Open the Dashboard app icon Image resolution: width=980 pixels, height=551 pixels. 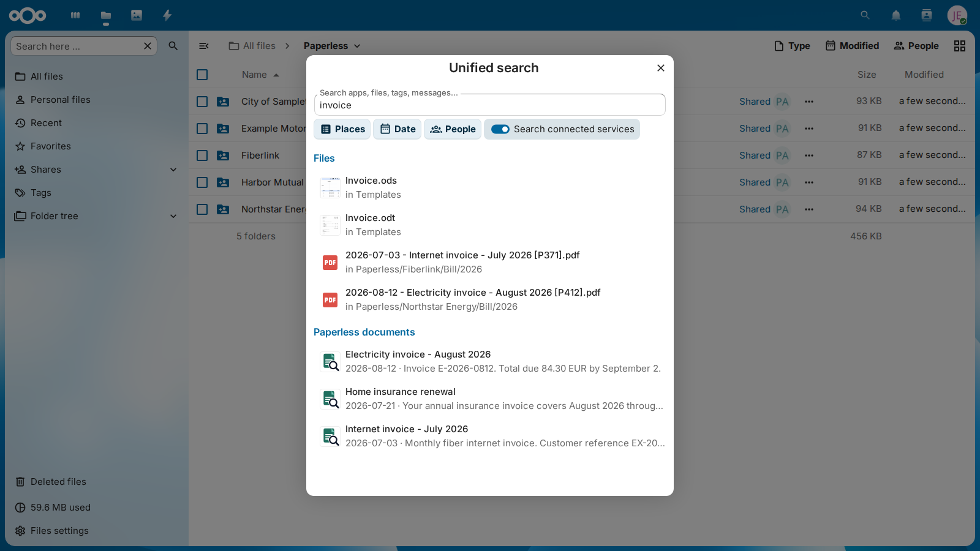pyautogui.click(x=75, y=15)
